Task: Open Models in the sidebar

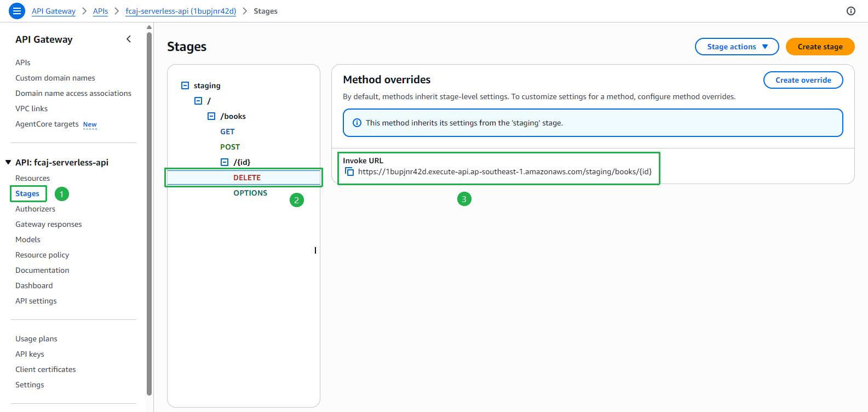Action: (x=28, y=239)
